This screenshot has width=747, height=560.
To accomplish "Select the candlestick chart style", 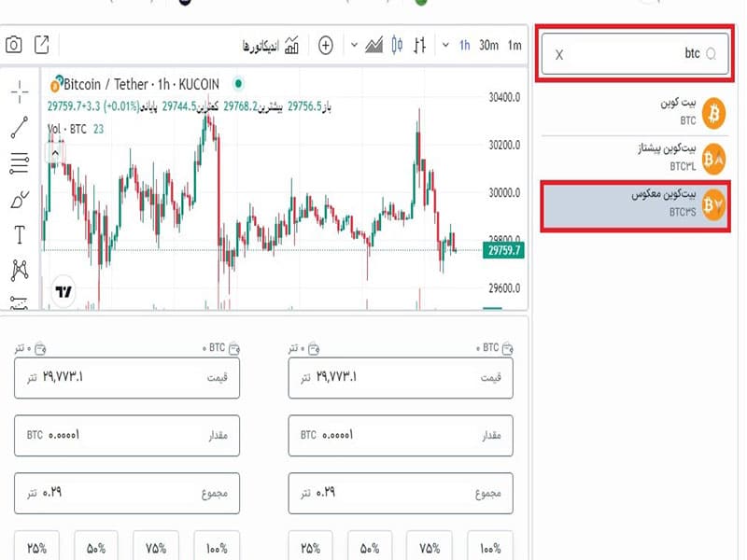I will pos(396,45).
